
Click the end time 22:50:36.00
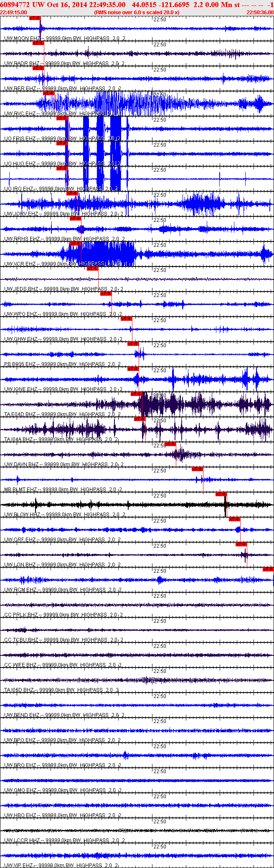[x=260, y=13]
